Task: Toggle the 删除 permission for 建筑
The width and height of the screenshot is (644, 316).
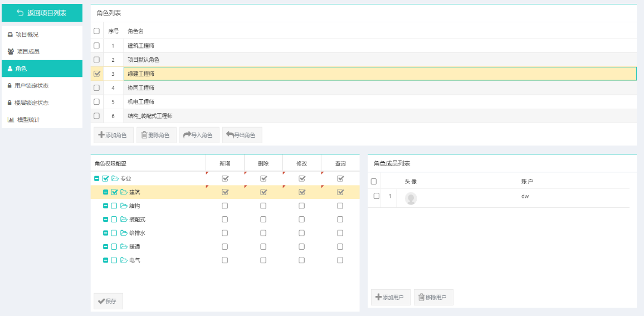Action: click(x=264, y=192)
